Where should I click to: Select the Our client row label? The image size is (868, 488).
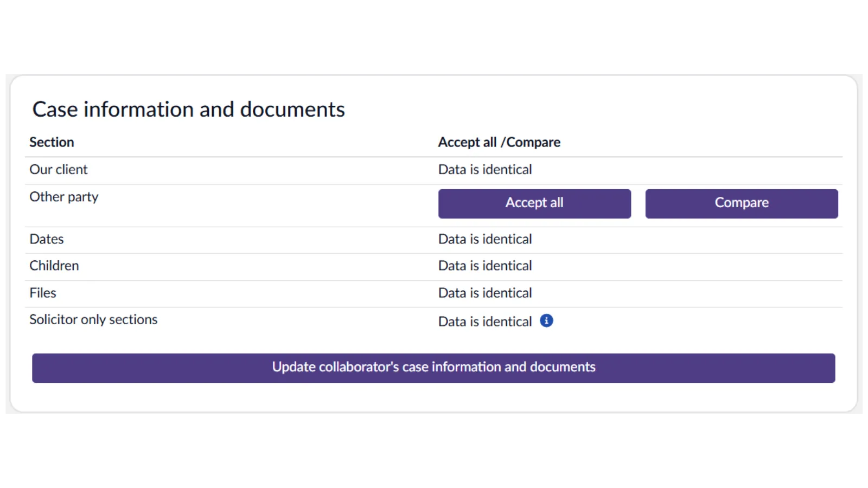point(58,170)
